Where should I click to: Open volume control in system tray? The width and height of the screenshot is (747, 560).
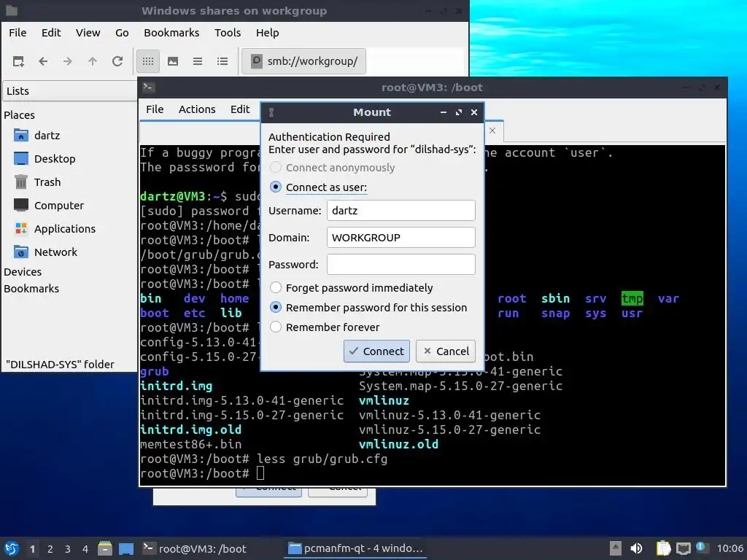[636, 548]
